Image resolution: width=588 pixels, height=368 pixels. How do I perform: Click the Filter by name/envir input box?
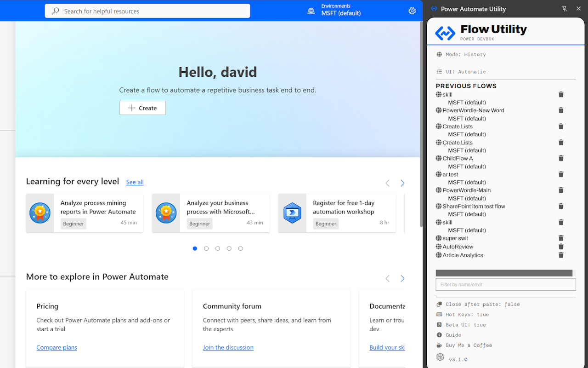[506, 284]
